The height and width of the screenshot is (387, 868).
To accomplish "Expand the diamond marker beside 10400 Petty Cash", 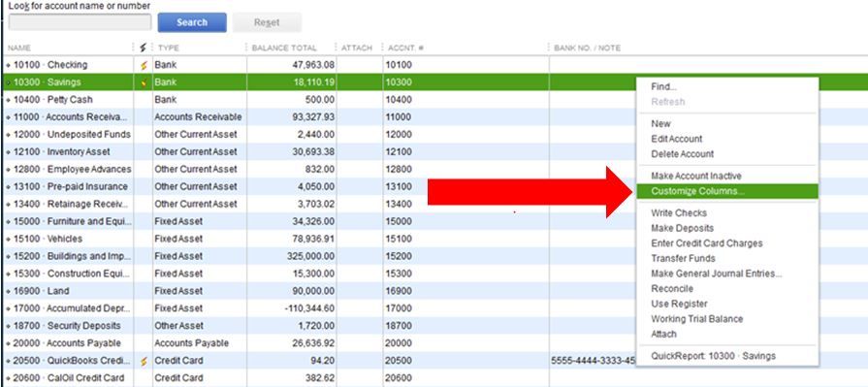I will 9,100.
